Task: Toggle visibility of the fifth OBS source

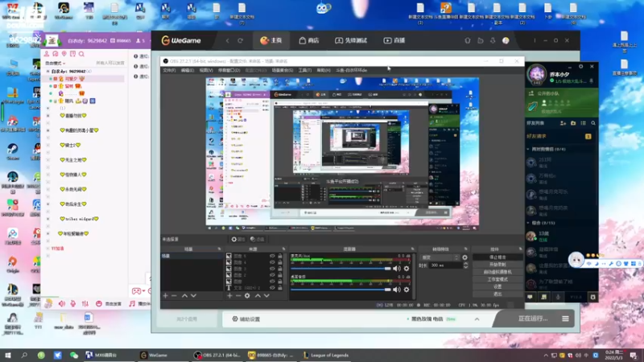Action: click(272, 282)
